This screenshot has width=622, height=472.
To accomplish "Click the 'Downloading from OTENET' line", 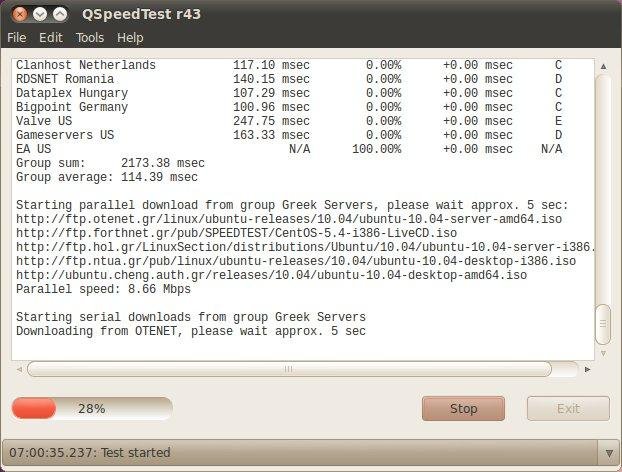I will click(x=191, y=331).
